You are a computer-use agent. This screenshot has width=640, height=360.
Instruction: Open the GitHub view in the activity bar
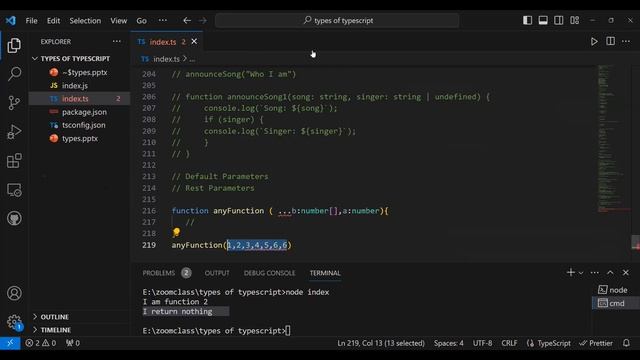tap(14, 218)
